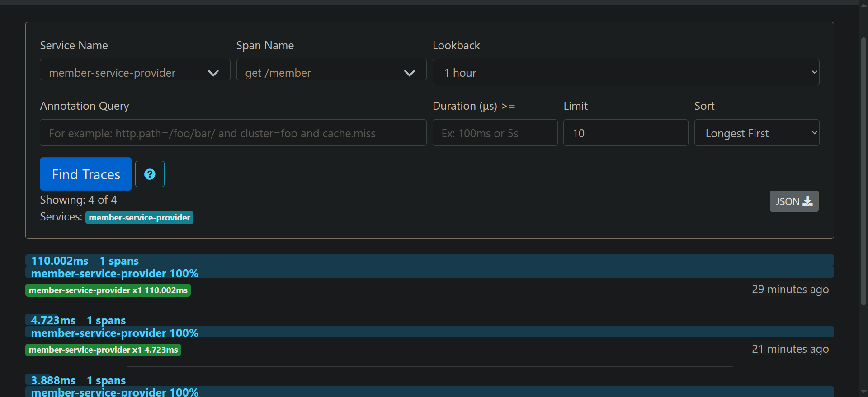Screen dimensions: 868x397
Task: Click the 29 minutes ago timestamp
Action: [x=790, y=290]
